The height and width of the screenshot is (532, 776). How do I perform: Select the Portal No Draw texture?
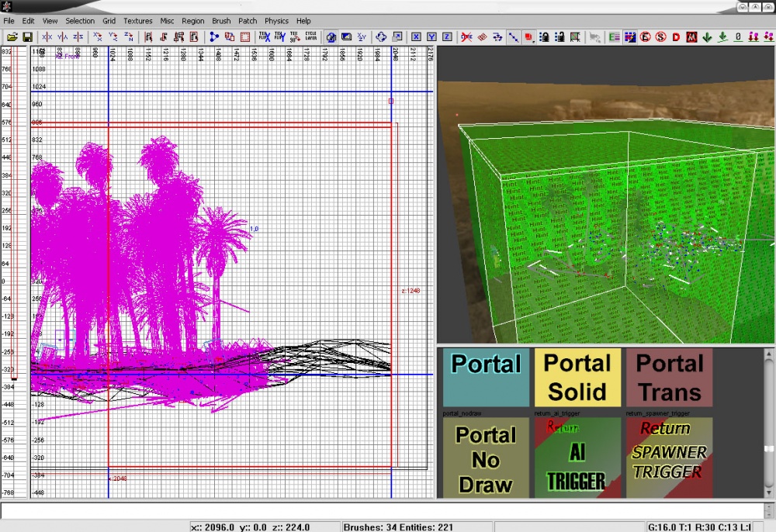coord(486,458)
